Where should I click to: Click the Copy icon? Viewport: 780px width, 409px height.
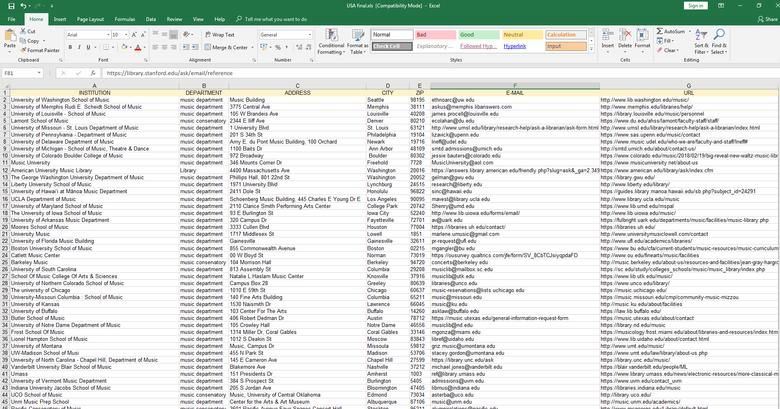(23, 41)
